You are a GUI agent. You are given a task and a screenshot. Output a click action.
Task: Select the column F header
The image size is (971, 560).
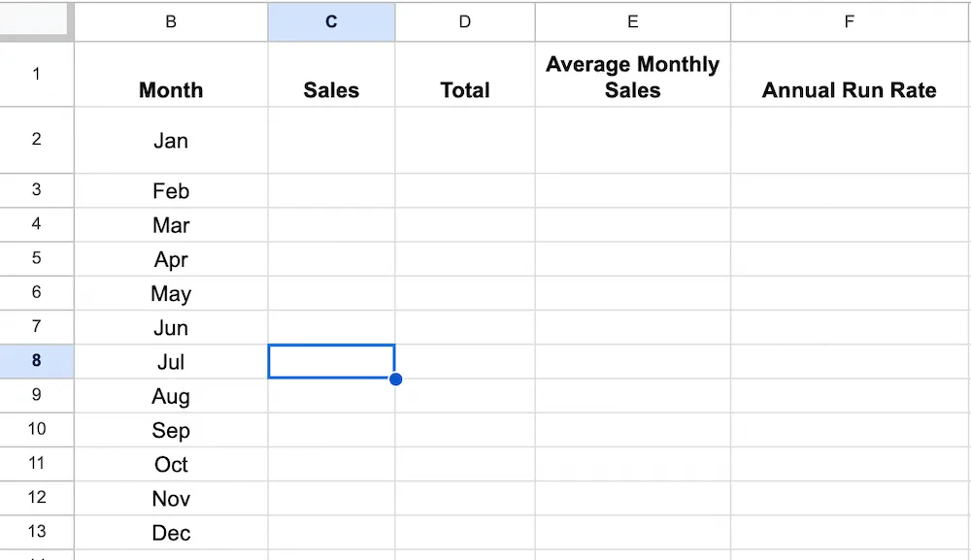[850, 21]
